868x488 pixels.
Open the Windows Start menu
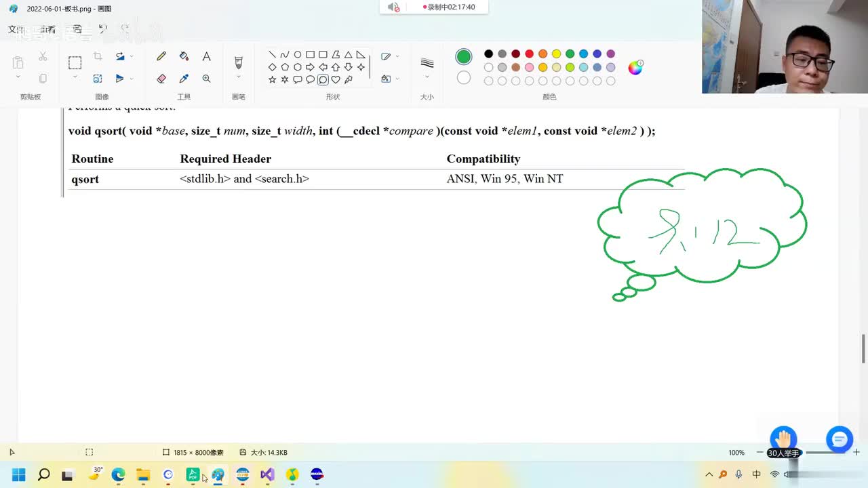[x=18, y=474]
